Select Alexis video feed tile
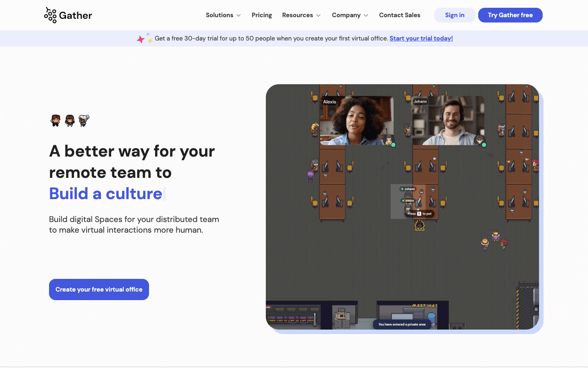The width and height of the screenshot is (588, 368). tap(356, 121)
